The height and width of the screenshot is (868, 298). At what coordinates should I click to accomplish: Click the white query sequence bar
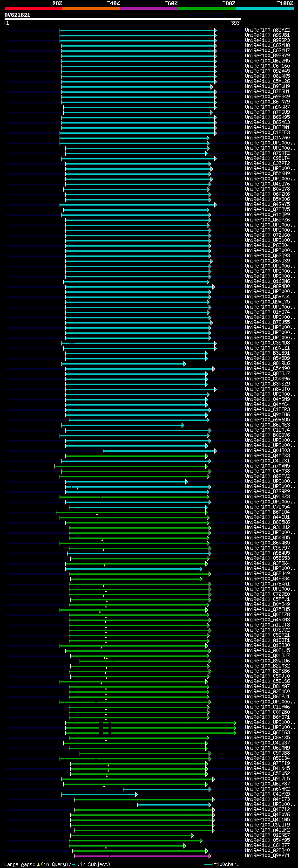(x=123, y=19)
